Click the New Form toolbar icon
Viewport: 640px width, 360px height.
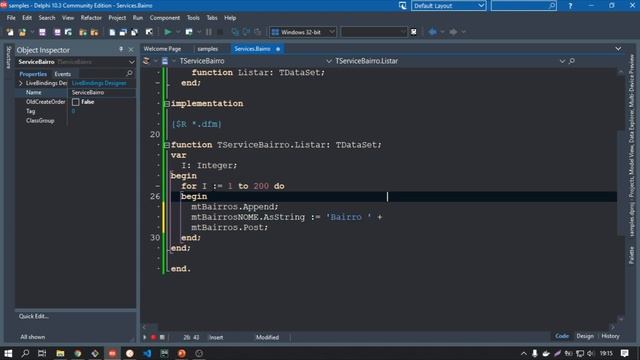(x=149, y=32)
